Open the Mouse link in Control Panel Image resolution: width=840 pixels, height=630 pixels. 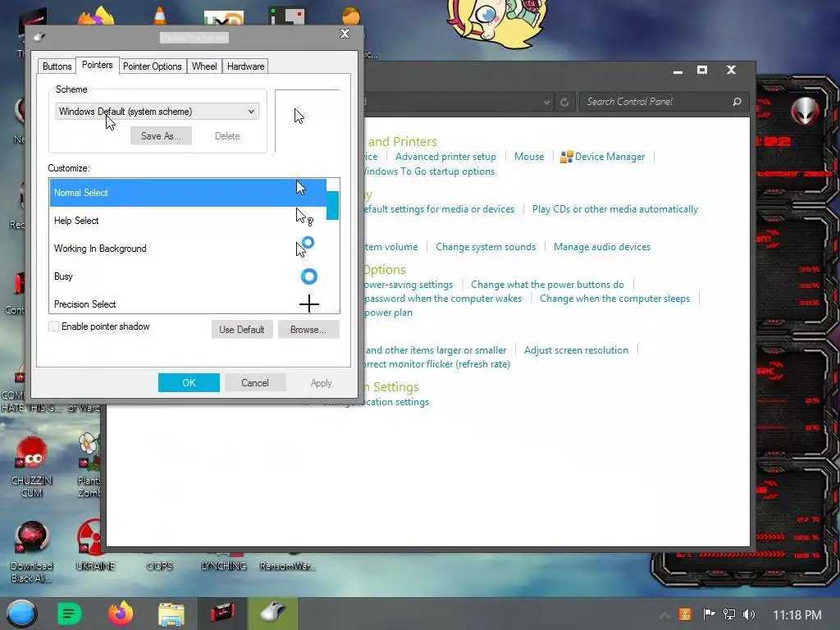click(529, 157)
